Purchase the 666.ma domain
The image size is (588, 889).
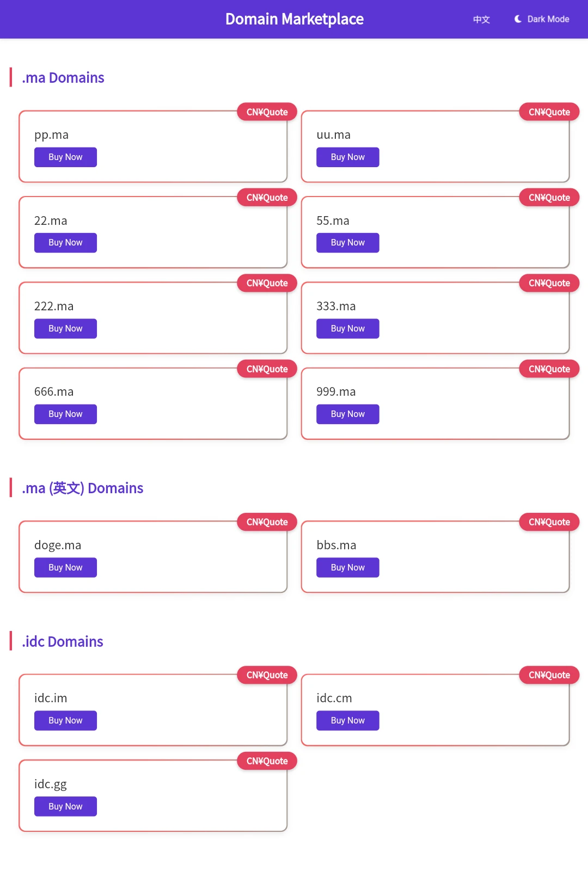click(65, 414)
